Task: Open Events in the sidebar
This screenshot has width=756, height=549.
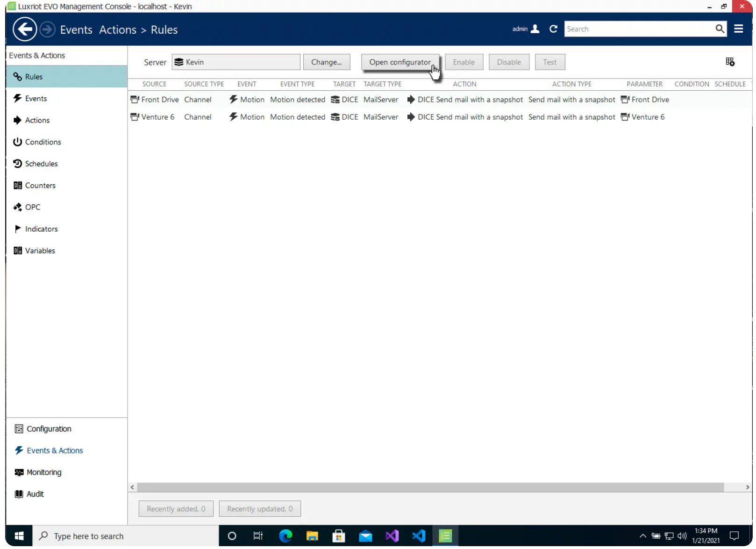Action: (x=66, y=98)
